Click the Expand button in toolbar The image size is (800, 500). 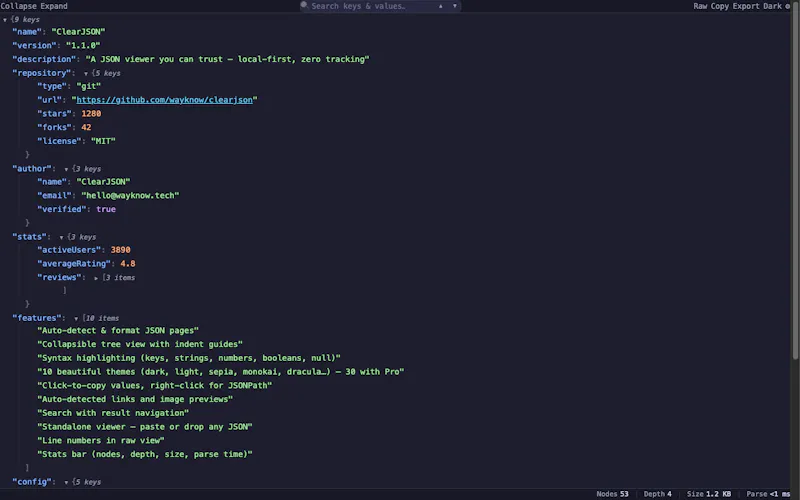[54, 6]
